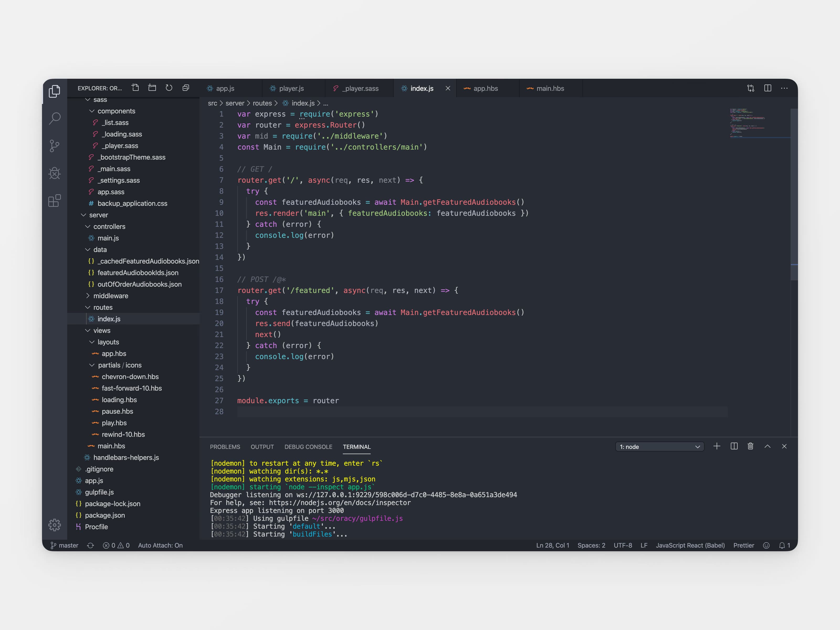Switch to the DEBUG CONSOLE panel tab
Image resolution: width=840 pixels, height=630 pixels.
(x=308, y=447)
